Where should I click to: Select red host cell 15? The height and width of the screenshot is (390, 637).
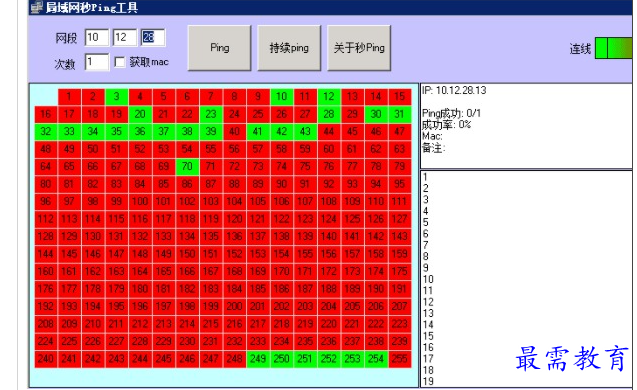399,97
